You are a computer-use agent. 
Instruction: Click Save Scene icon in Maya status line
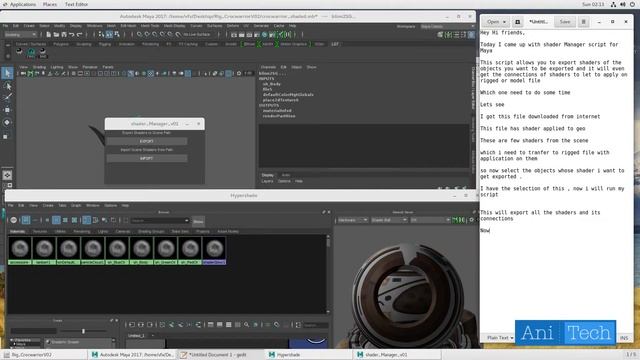click(x=64, y=35)
